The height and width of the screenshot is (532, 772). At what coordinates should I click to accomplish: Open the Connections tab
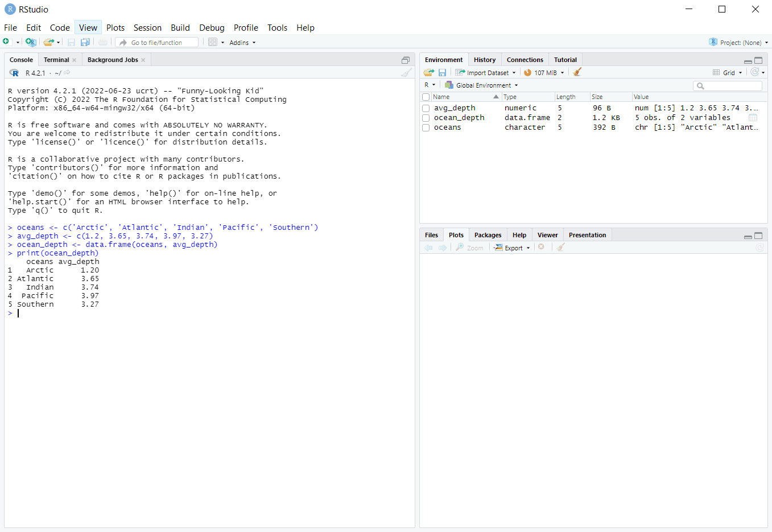[x=525, y=60]
